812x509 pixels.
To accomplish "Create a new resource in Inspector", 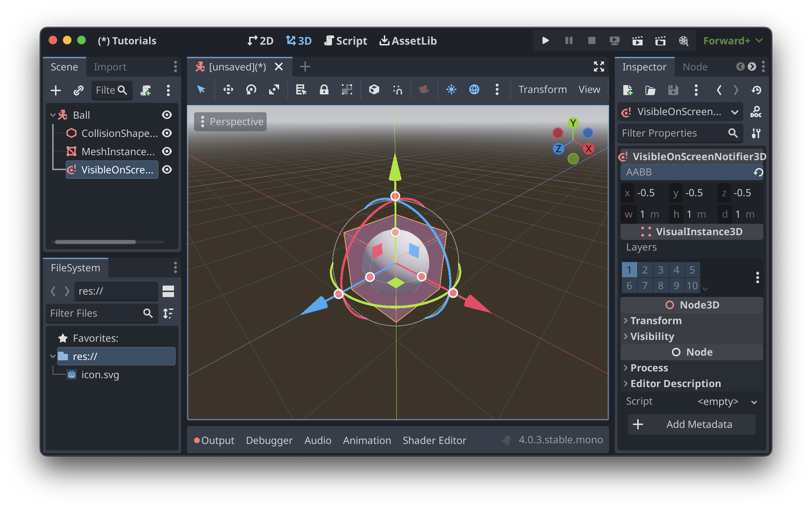I will pos(628,90).
